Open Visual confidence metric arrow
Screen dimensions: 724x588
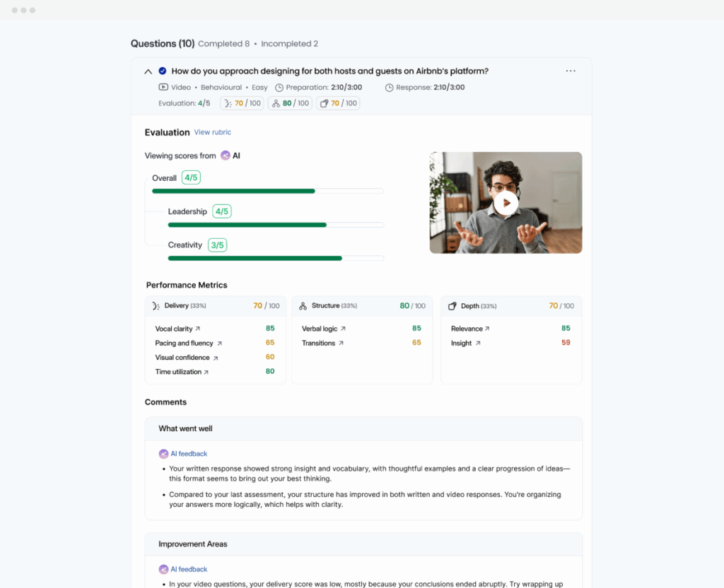(216, 358)
